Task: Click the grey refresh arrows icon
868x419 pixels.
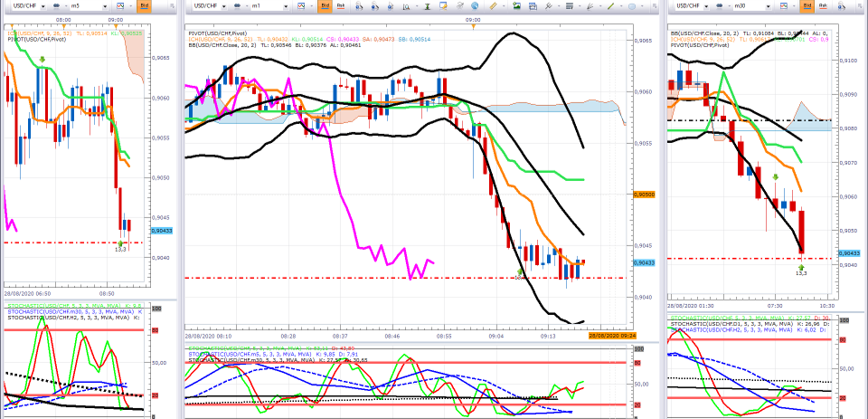Action: (460, 5)
